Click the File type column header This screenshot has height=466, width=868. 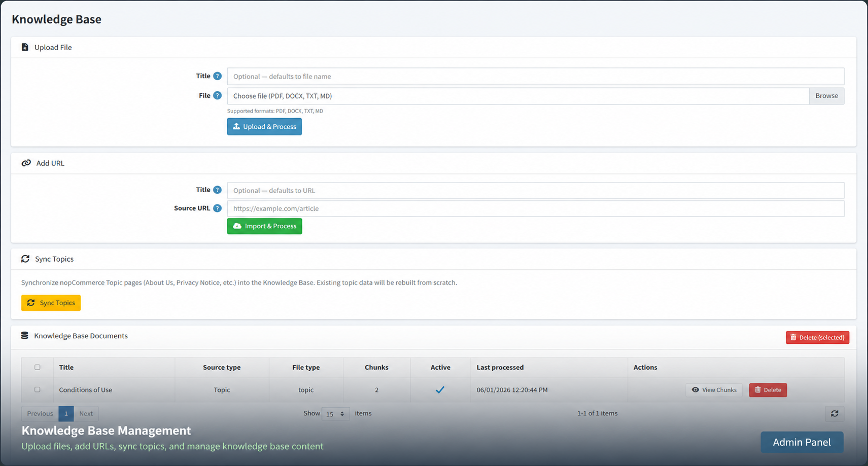click(306, 368)
